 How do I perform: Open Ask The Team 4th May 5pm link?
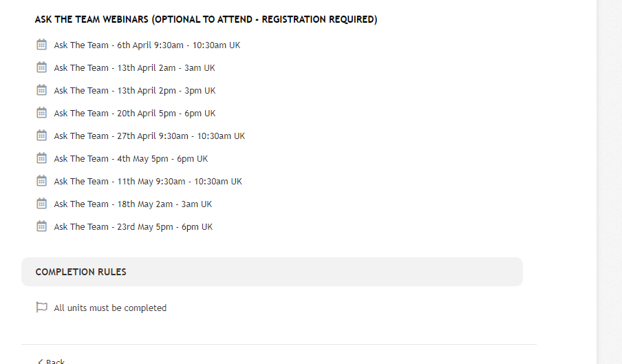pos(131,159)
